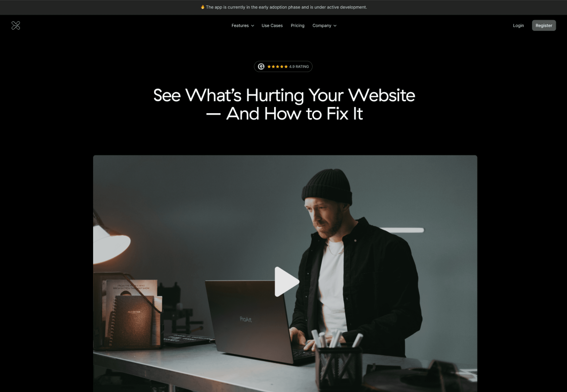
Task: Click the And How to Fix It heading line
Action: pyautogui.click(x=285, y=114)
